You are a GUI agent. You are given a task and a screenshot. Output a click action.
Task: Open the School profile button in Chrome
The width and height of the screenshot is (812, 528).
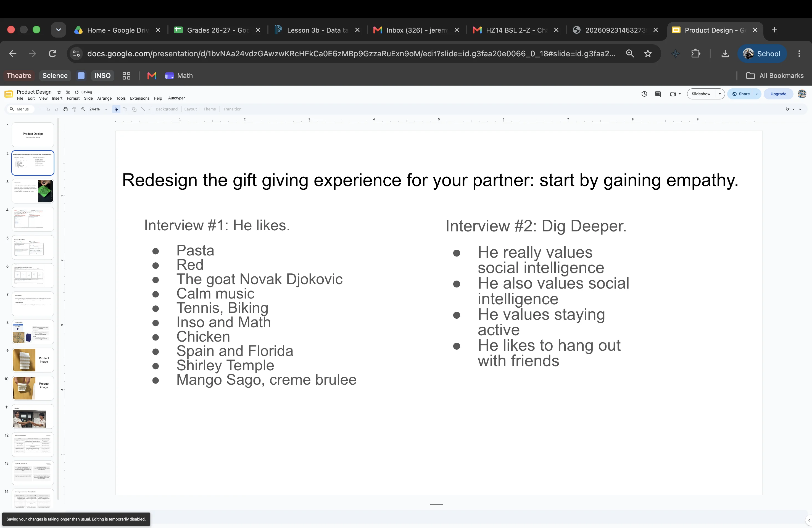tap(762, 54)
